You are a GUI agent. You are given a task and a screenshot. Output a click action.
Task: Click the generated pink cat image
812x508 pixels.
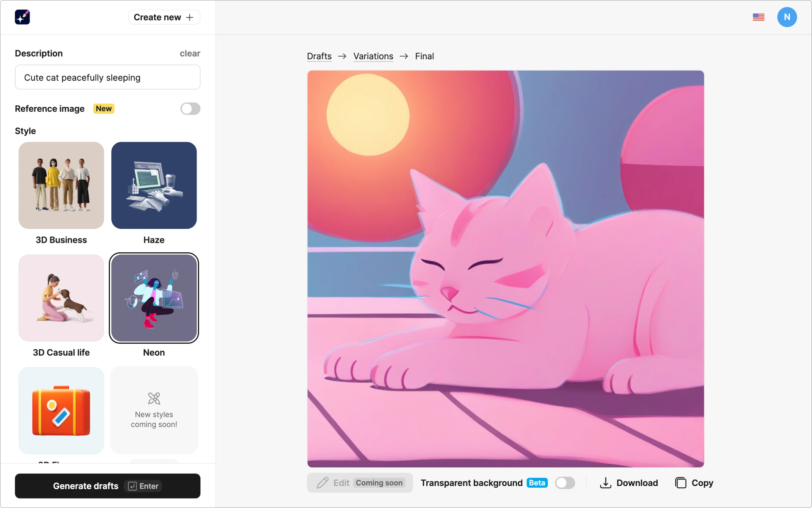(505, 269)
